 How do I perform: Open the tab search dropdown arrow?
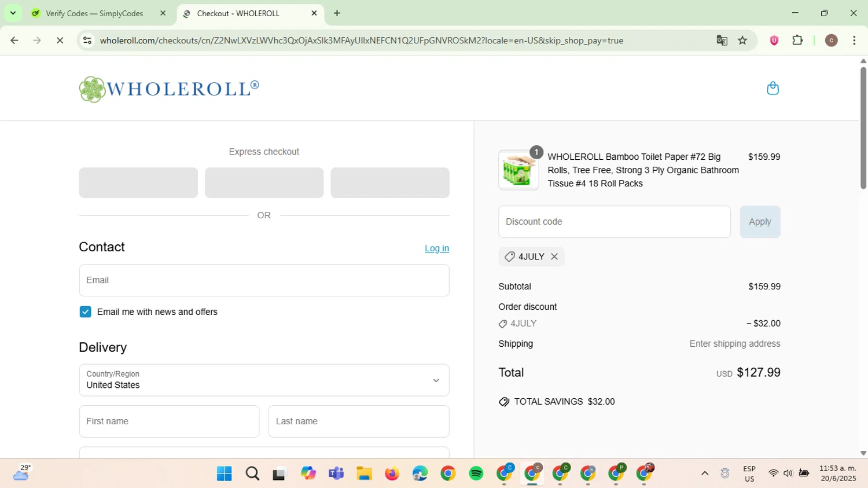point(13,13)
